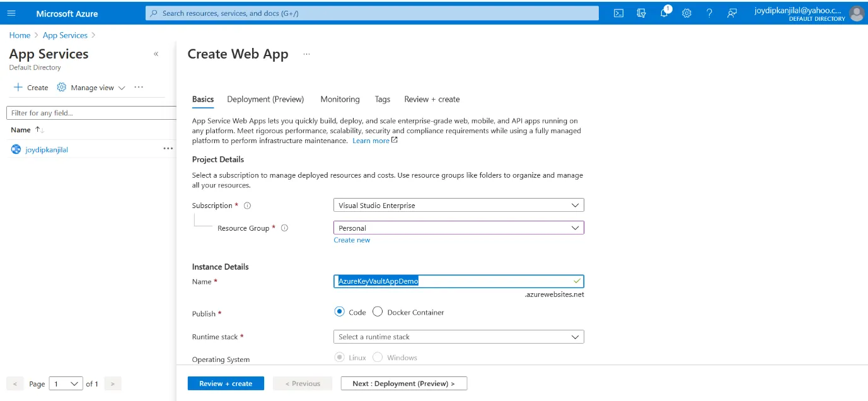
Task: View notifications via the bell icon
Action: (664, 13)
